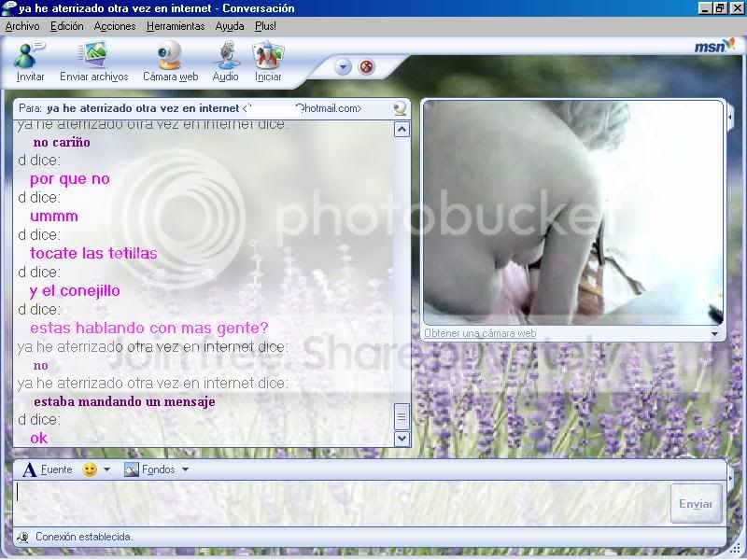The height and width of the screenshot is (560, 747).
Task: Click the chat history scroll down arrow
Action: pyautogui.click(x=402, y=439)
